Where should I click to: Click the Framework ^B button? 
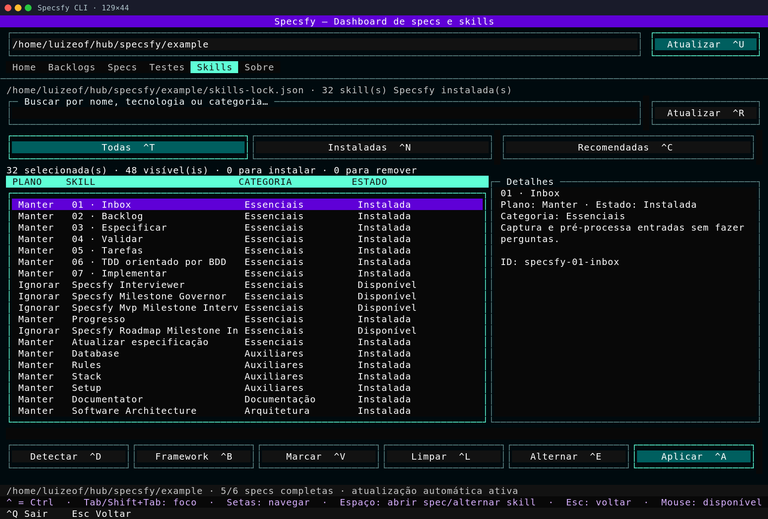pos(194,456)
